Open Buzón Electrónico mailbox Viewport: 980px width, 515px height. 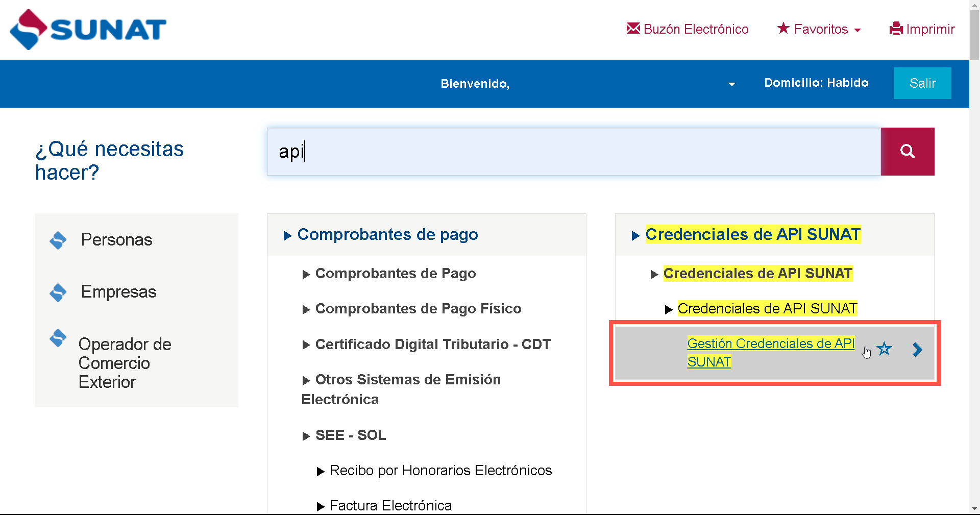pyautogui.click(x=687, y=29)
